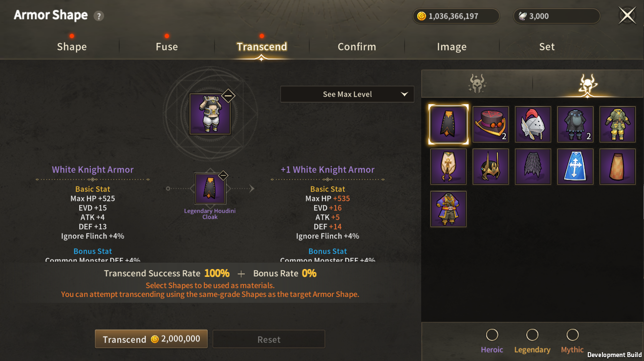Click the help question mark icon
Viewport: 644px width, 361px height.
[x=99, y=16]
